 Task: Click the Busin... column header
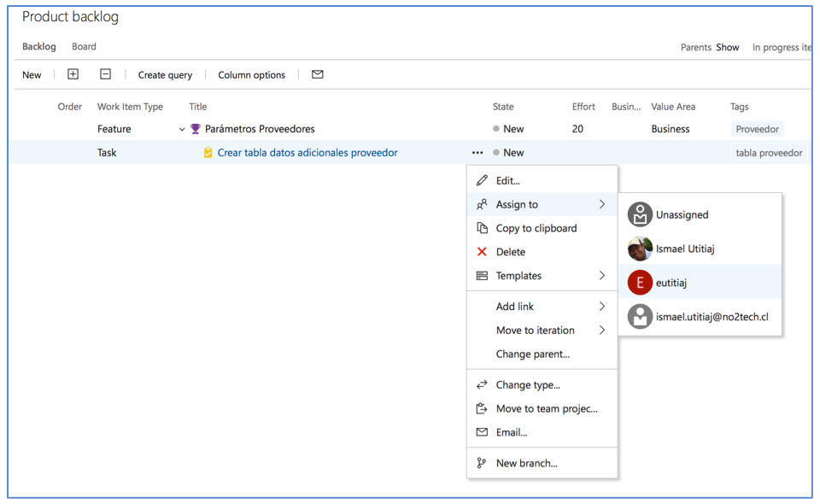(x=626, y=107)
